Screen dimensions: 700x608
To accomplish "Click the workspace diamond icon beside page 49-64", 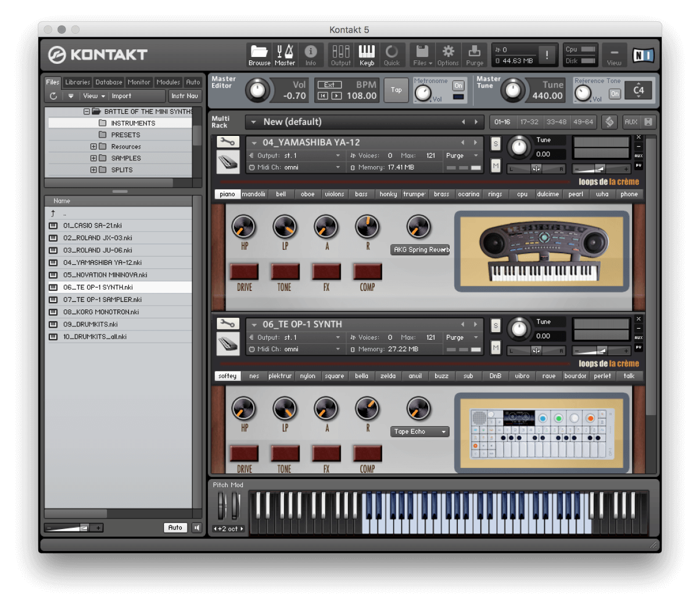I will pyautogui.click(x=609, y=122).
